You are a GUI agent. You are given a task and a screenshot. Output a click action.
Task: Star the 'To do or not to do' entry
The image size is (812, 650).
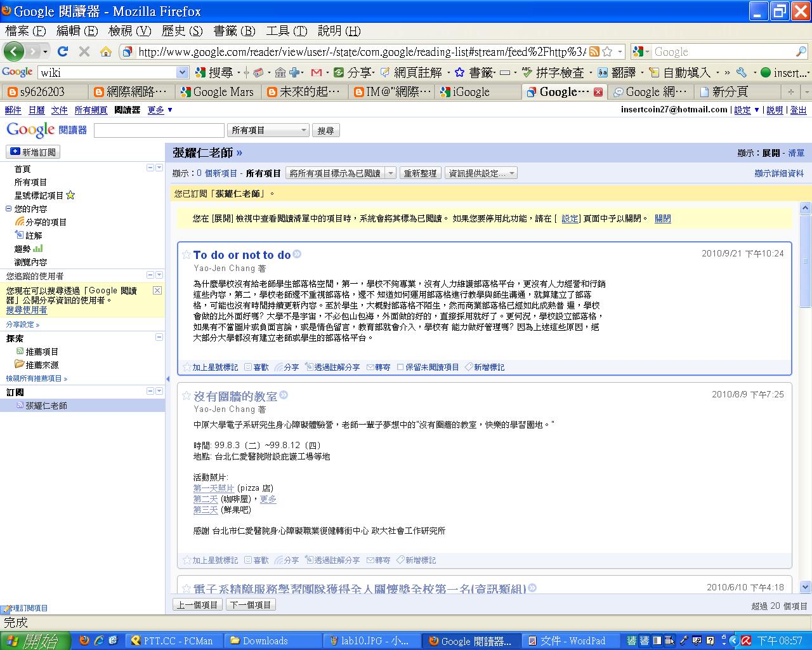coord(187,255)
